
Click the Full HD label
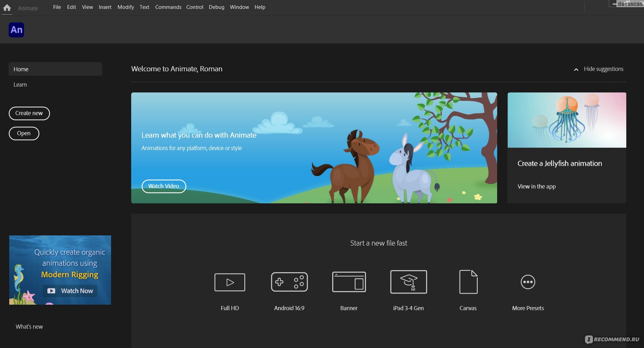pos(230,308)
